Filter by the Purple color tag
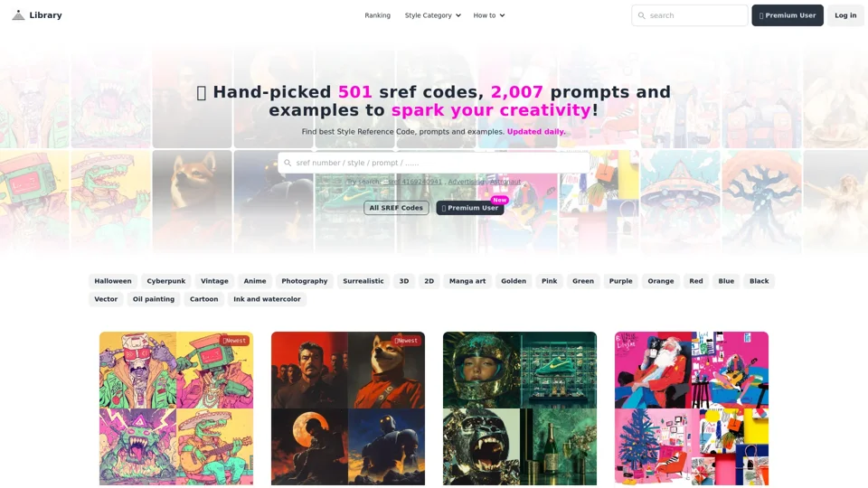 pyautogui.click(x=620, y=281)
